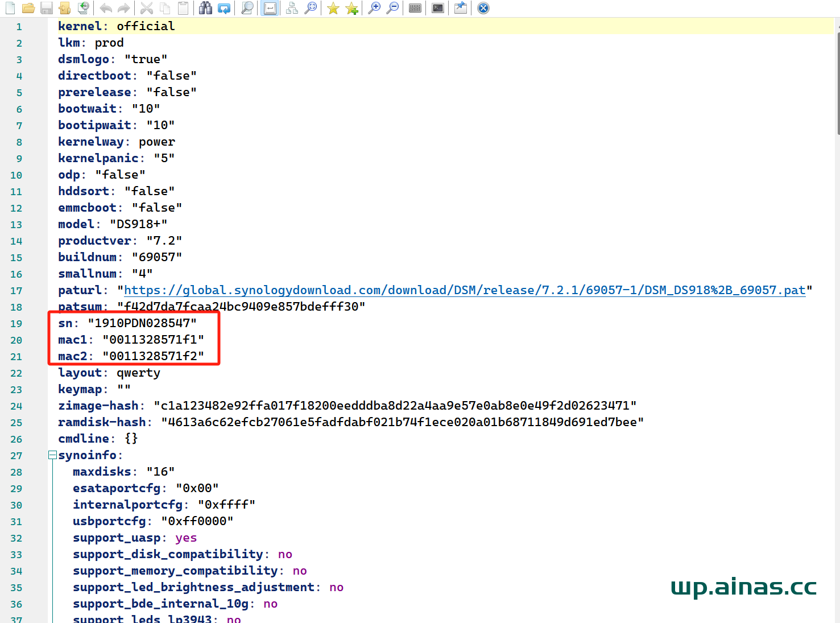This screenshot has height=623, width=840.
Task: Click the star with green plus icon
Action: tap(352, 8)
